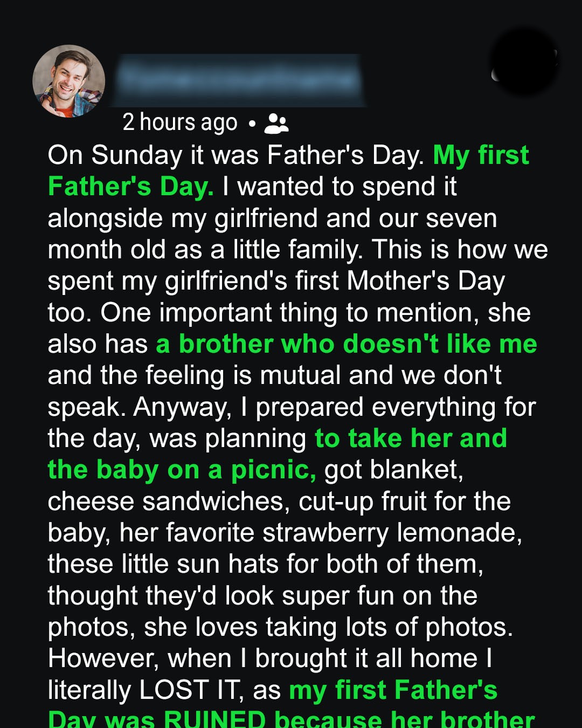The height and width of the screenshot is (728, 582).
Task: Open the poster's profile picture
Action: click(69, 81)
